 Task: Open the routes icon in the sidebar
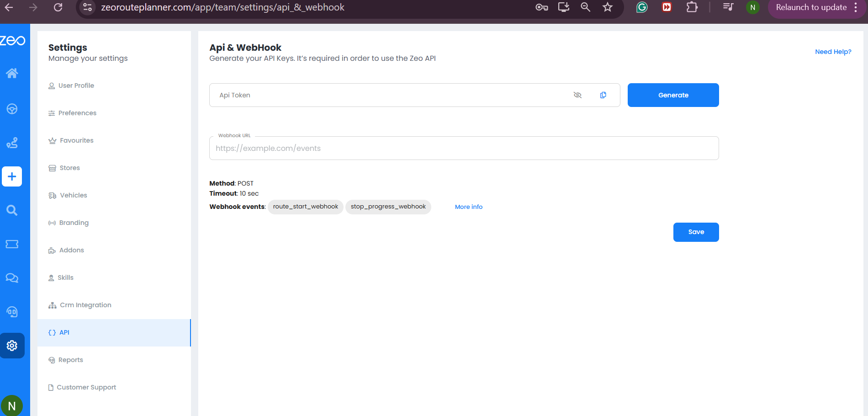coord(12,143)
